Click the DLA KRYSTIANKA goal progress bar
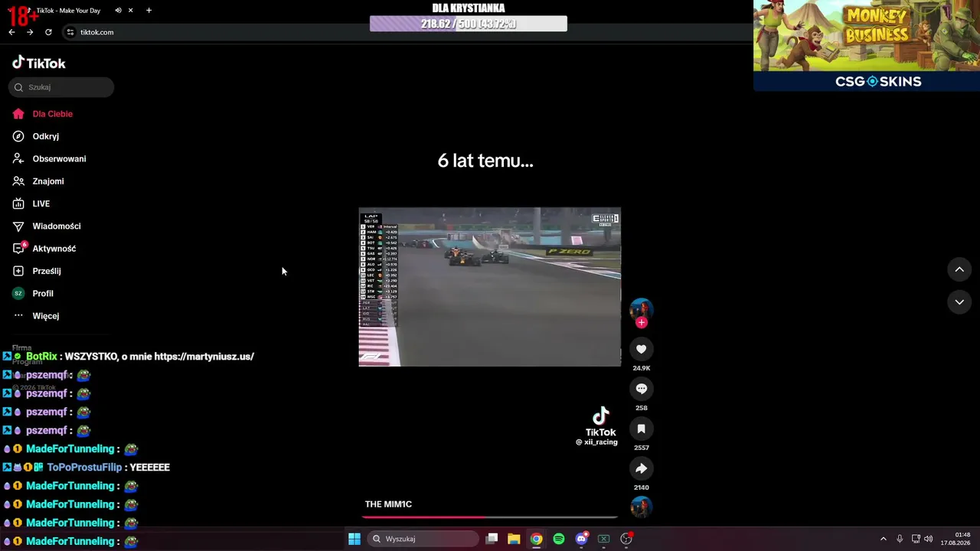This screenshot has height=551, width=980. coord(469,24)
